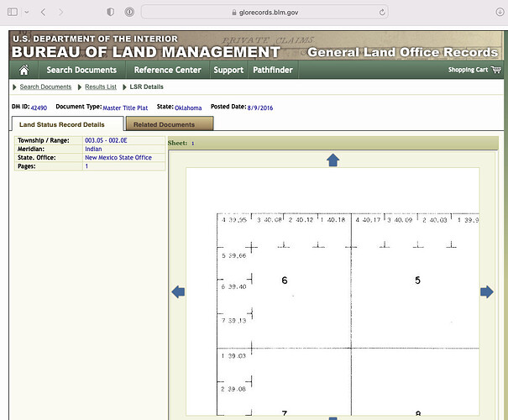Click the Document Type value Master Title Plat

click(125, 108)
